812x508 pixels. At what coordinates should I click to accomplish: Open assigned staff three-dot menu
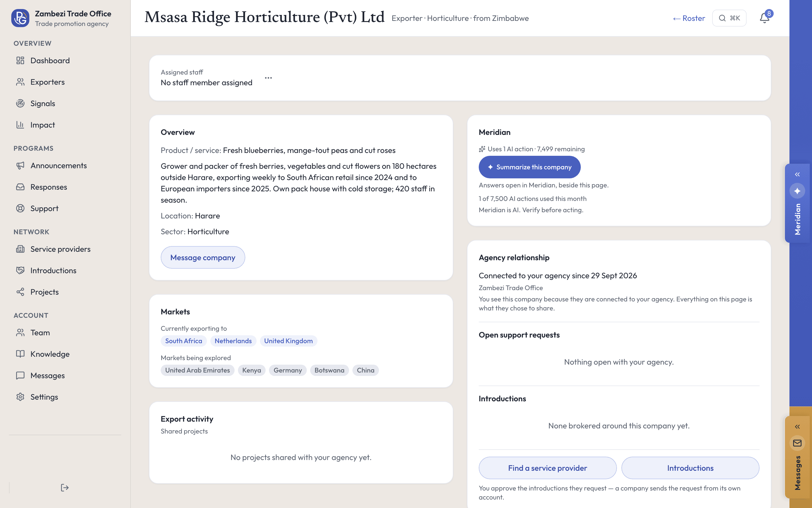pos(268,78)
